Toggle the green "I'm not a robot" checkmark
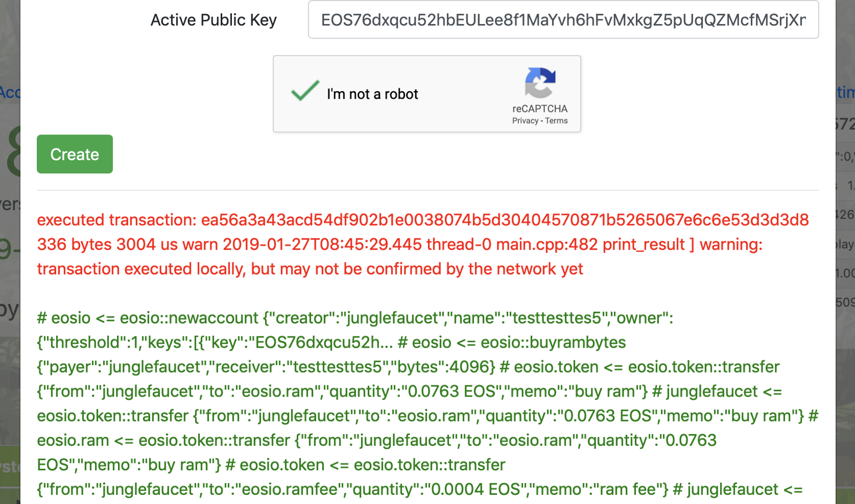The image size is (855, 504). [305, 91]
